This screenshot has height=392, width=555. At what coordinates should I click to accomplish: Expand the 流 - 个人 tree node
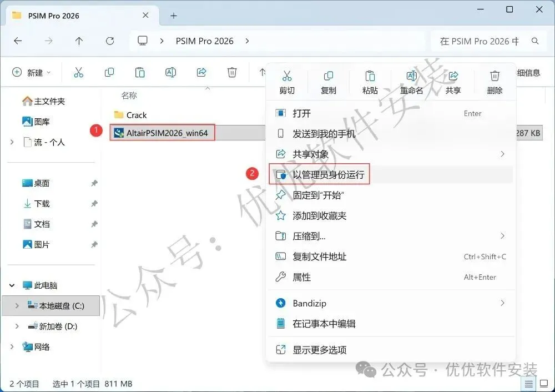coord(12,142)
